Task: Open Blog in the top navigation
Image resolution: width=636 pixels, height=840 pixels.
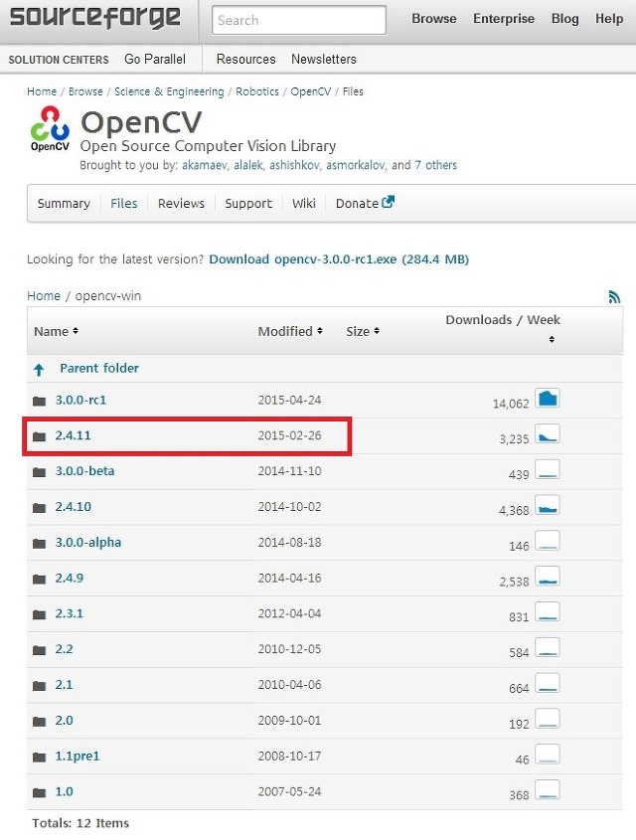Action: tap(564, 19)
